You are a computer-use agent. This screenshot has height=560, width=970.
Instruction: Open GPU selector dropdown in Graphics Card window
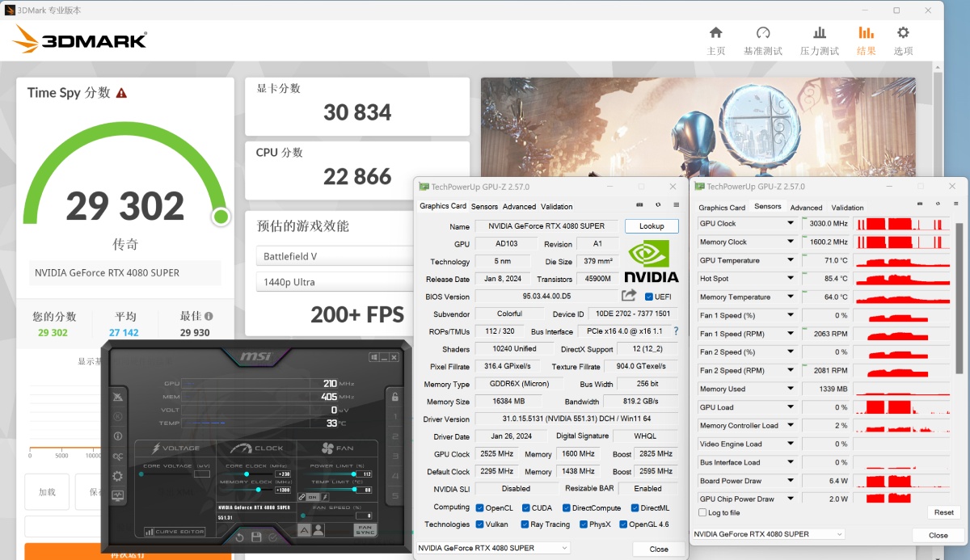(x=493, y=548)
